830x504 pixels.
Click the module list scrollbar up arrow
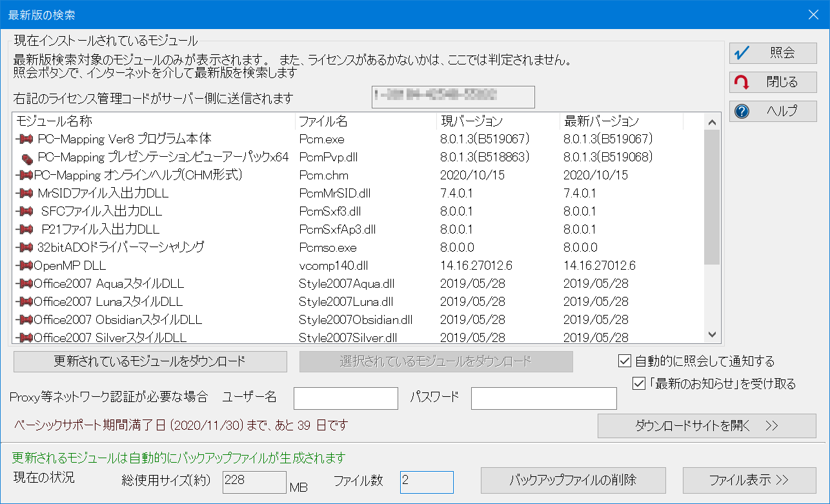(712, 121)
